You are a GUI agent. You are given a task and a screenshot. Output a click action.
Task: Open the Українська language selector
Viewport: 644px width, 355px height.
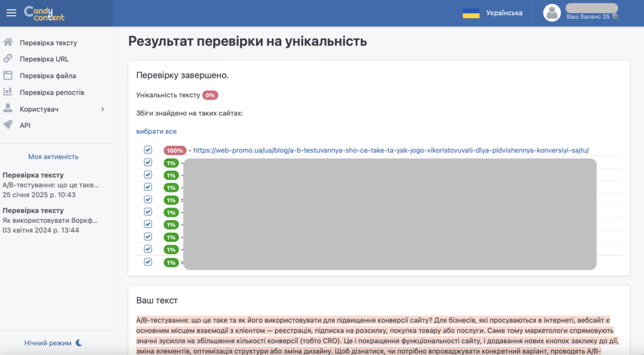(504, 13)
